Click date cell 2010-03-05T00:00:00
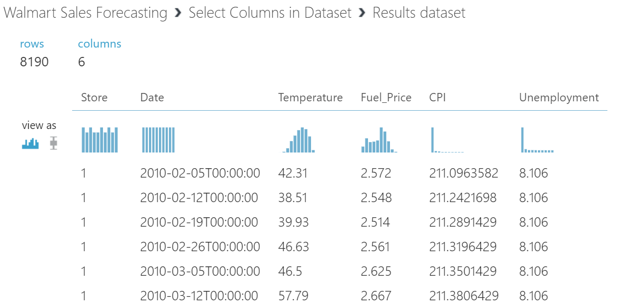Screen dimensions: 644x305 [x=200, y=271]
